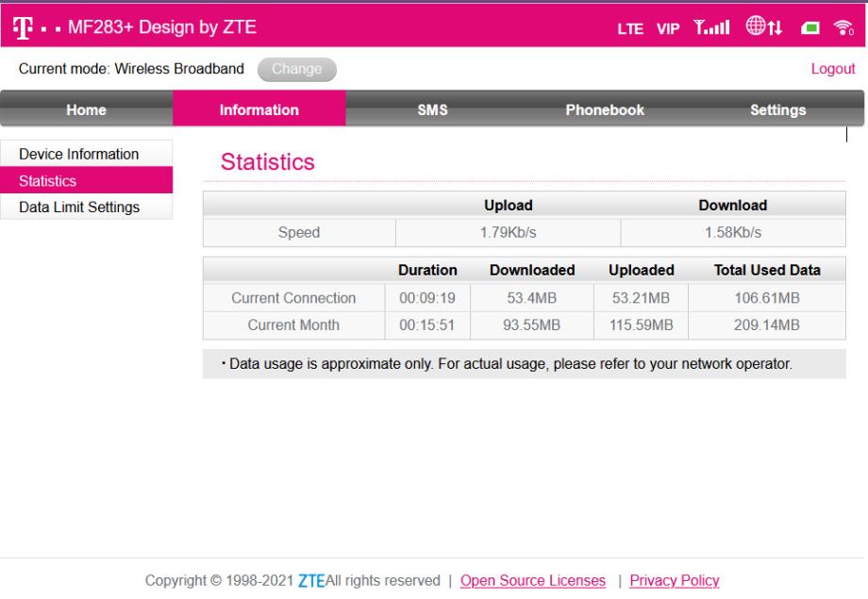Open the Phonebook tab
868x599 pixels.
[x=605, y=109]
